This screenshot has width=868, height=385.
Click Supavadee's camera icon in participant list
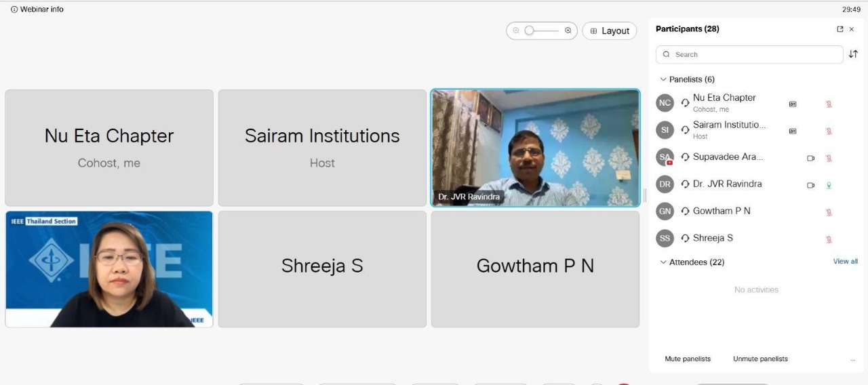coord(810,158)
